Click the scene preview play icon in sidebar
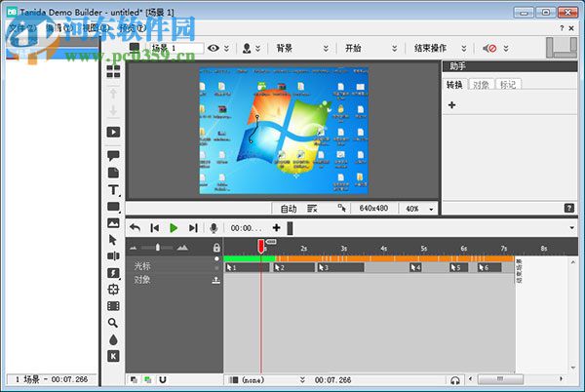Screen dimensions: 585x392 (x=113, y=132)
